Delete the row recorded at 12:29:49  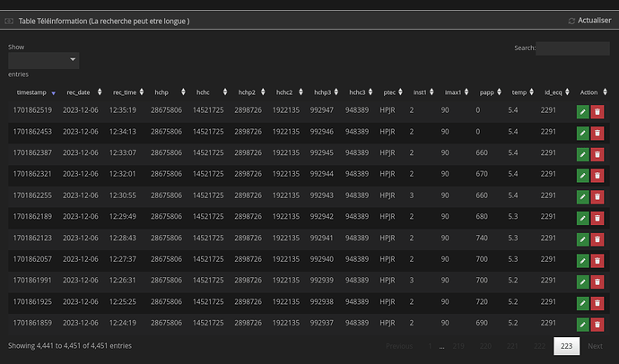coord(597,218)
